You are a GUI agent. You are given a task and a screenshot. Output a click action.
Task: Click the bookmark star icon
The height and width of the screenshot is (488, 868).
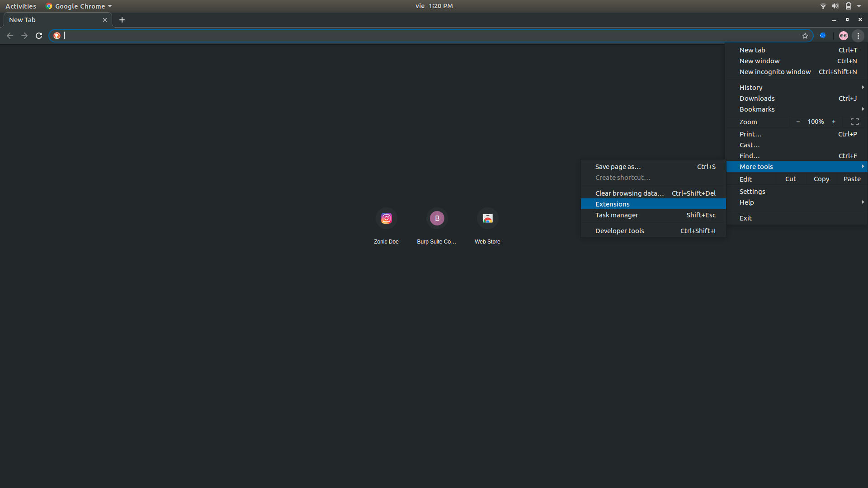point(805,36)
